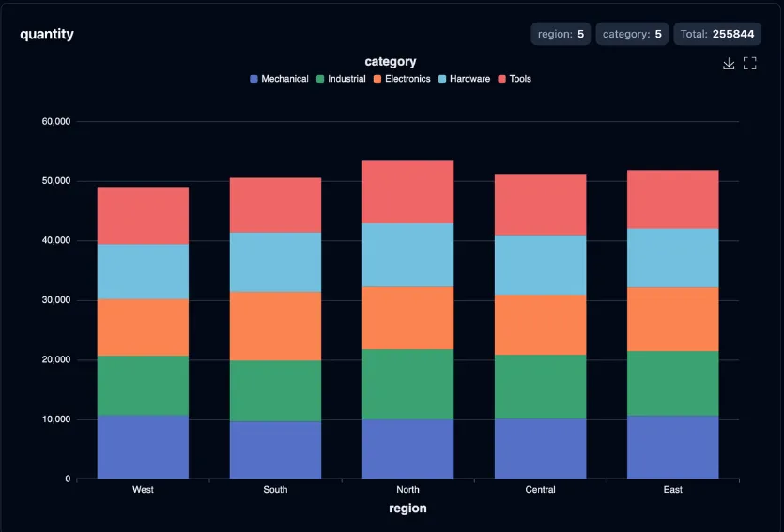Select the East Electronics bar segment
Screen dimensions: 784x532
pos(673,319)
